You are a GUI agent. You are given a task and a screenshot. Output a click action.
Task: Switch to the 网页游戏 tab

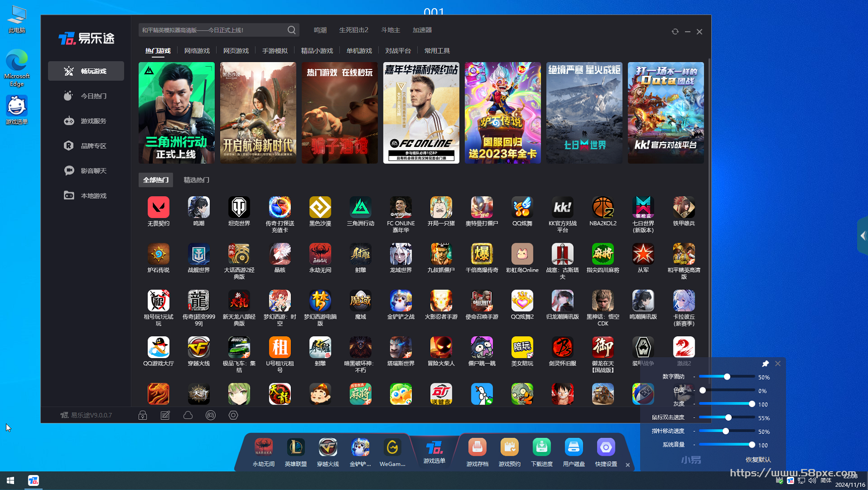(x=236, y=51)
